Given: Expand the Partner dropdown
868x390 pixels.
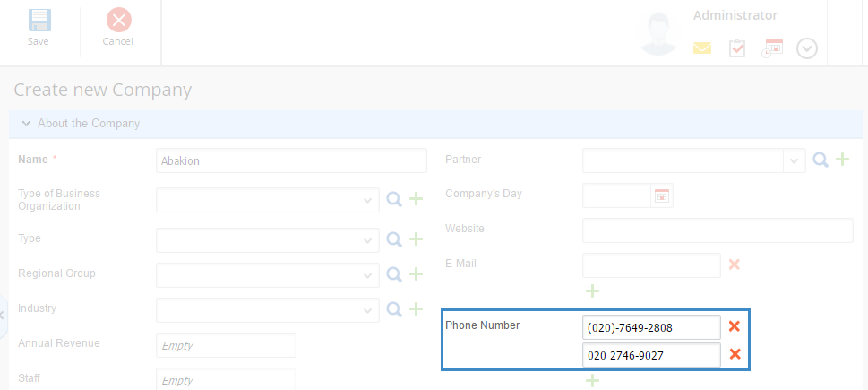Looking at the screenshot, I should [x=795, y=160].
